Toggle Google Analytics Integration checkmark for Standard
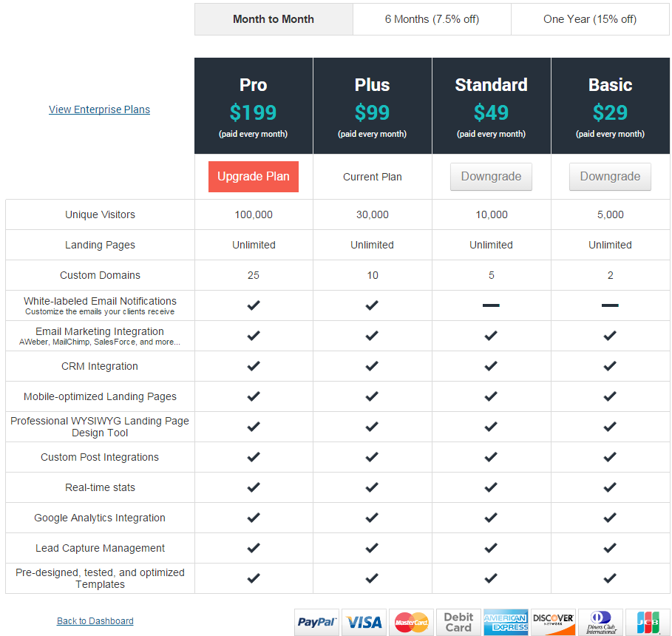Screen dimensions: 672x636 pos(491,517)
